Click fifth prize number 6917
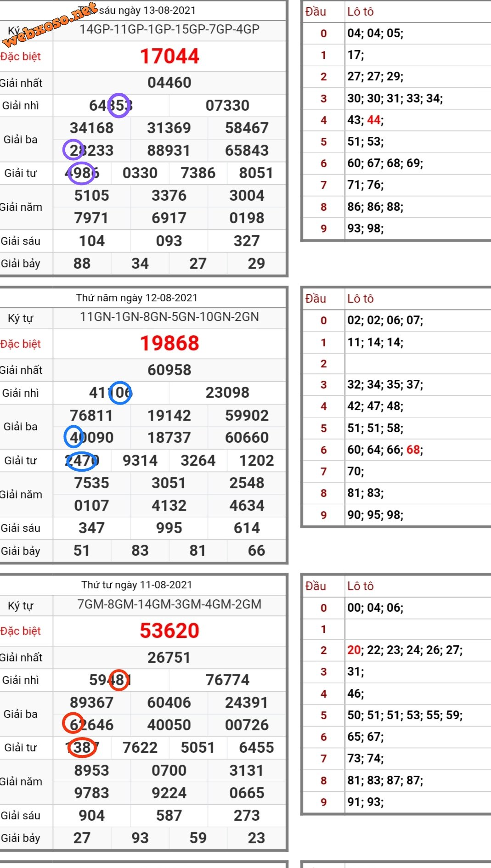491x868 pixels. [x=169, y=218]
